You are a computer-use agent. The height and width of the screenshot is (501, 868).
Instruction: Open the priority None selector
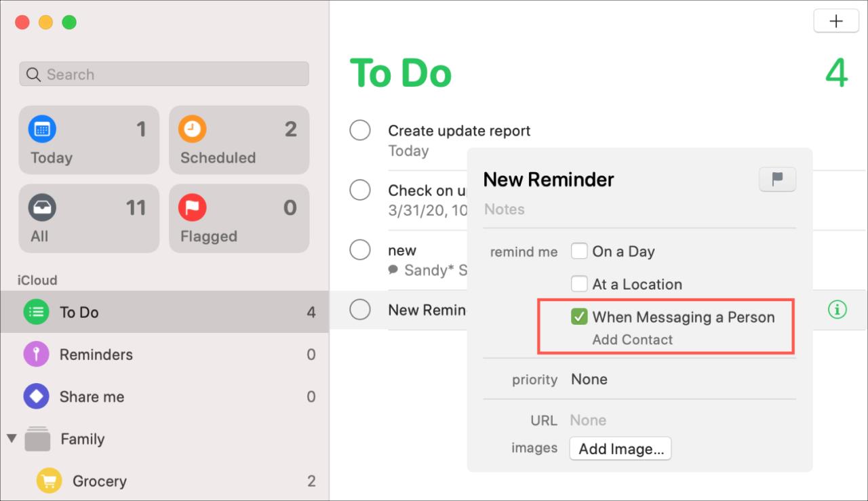click(589, 379)
